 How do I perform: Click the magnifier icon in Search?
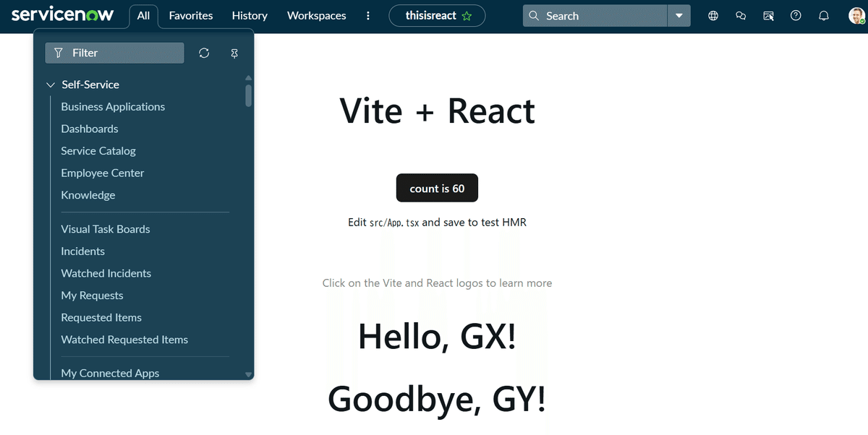point(534,16)
